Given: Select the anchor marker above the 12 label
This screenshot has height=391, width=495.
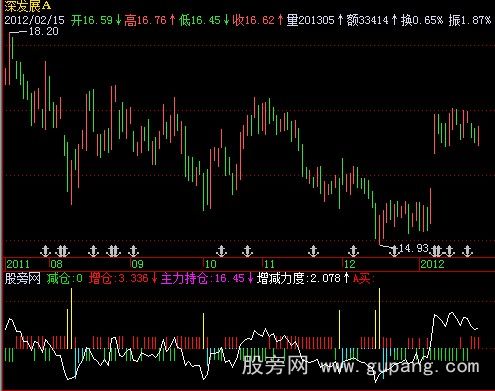Looking at the screenshot, I should tap(353, 251).
